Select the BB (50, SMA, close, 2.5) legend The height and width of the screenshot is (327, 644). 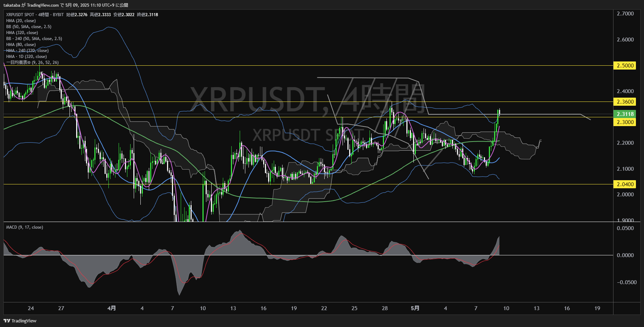pyautogui.click(x=29, y=27)
